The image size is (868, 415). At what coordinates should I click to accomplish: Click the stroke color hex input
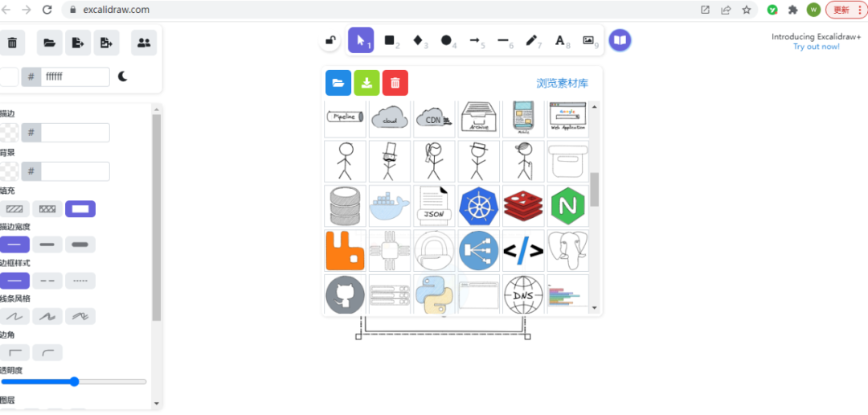(x=76, y=133)
